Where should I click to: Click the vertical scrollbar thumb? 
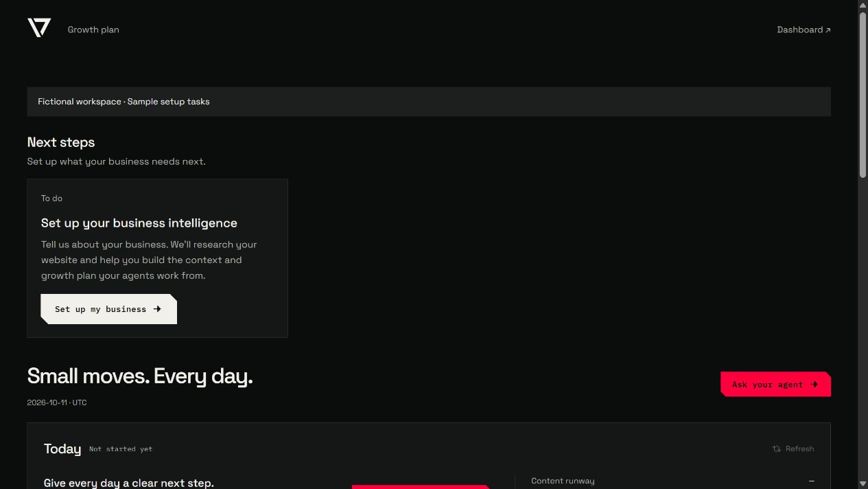[863, 94]
